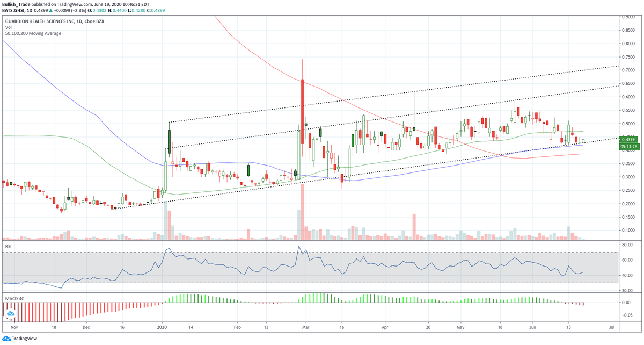Viewport: 644px width, 345px height.
Task: Click the Apr label on time axis
Action: [384, 326]
